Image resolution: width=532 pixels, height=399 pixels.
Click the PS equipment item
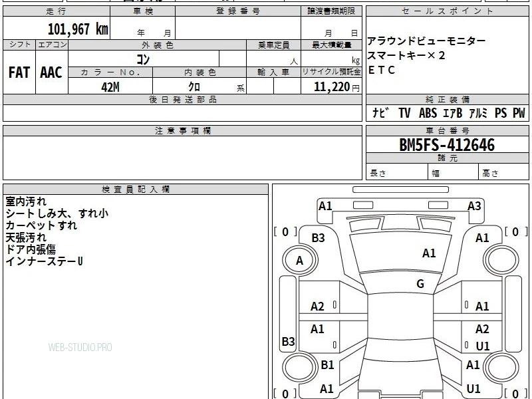click(x=501, y=112)
